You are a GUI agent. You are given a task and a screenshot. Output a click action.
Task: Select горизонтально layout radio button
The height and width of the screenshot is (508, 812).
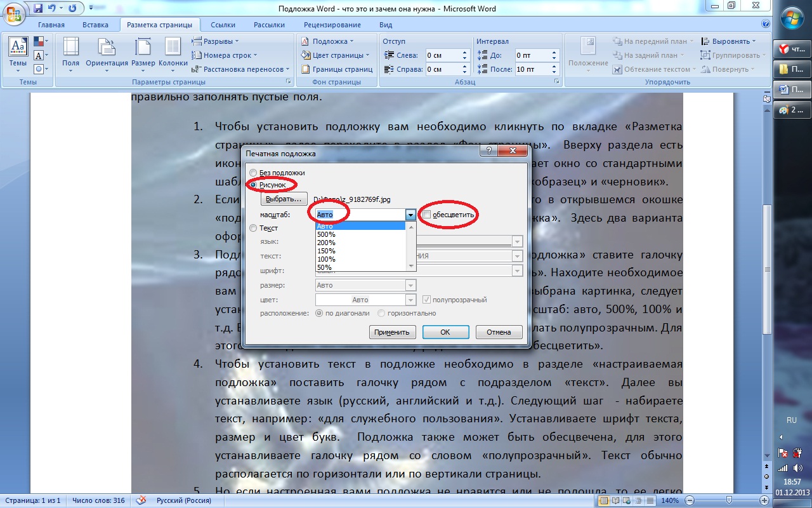[381, 313]
